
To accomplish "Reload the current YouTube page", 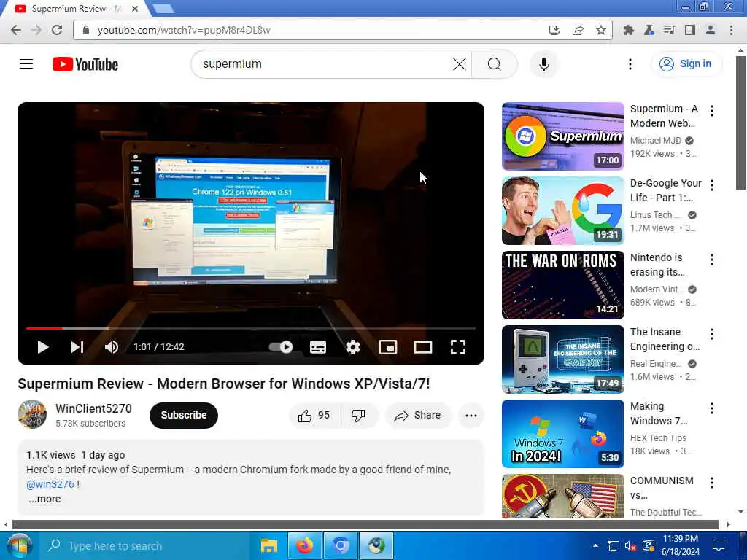I will click(x=57, y=30).
